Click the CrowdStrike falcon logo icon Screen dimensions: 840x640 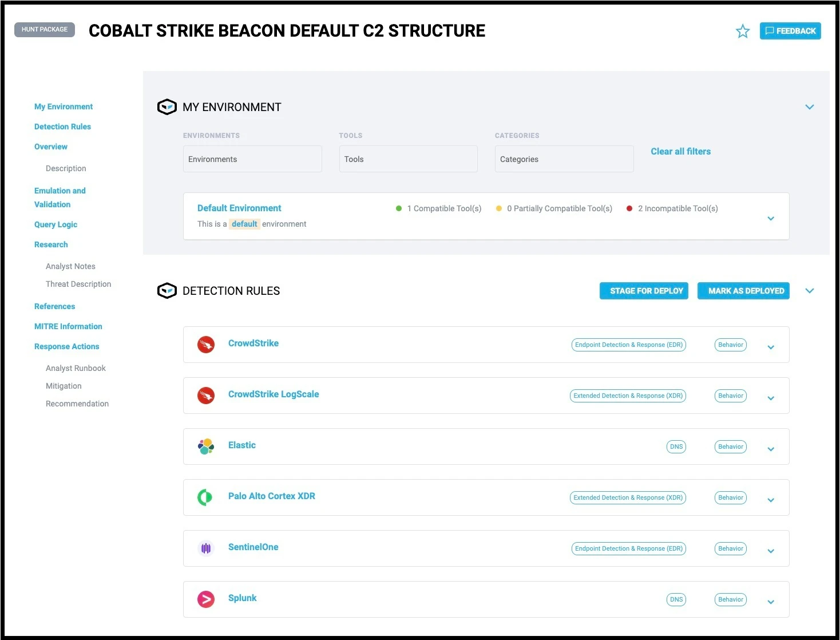coord(206,345)
